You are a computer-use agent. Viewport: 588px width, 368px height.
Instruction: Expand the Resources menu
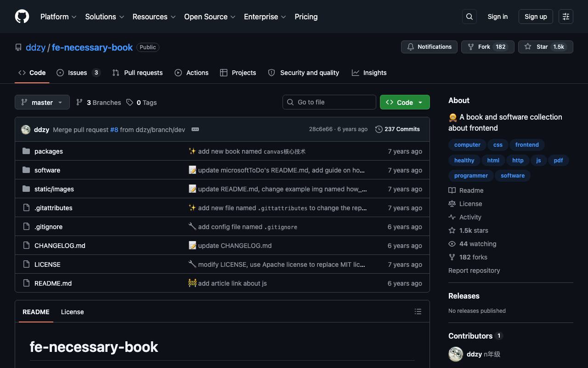(154, 17)
